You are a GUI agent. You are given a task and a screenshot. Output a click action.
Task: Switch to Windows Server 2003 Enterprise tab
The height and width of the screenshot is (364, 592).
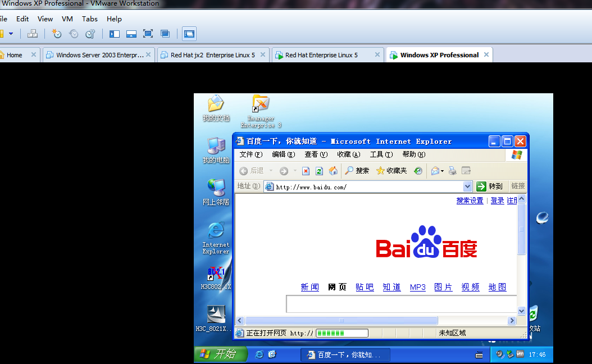[x=99, y=55]
